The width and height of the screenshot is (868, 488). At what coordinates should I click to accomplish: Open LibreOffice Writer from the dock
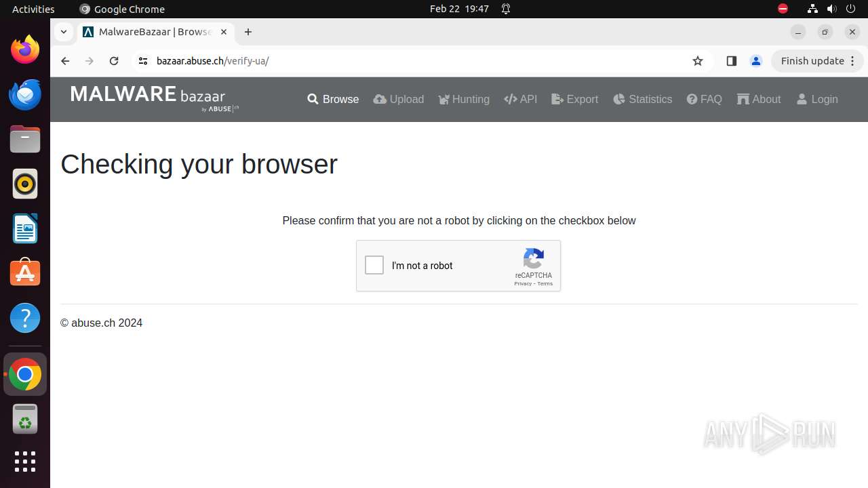click(x=25, y=228)
